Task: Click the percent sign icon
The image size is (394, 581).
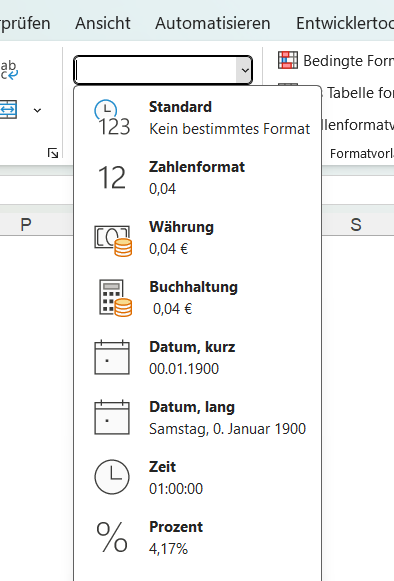Action: coord(112,537)
